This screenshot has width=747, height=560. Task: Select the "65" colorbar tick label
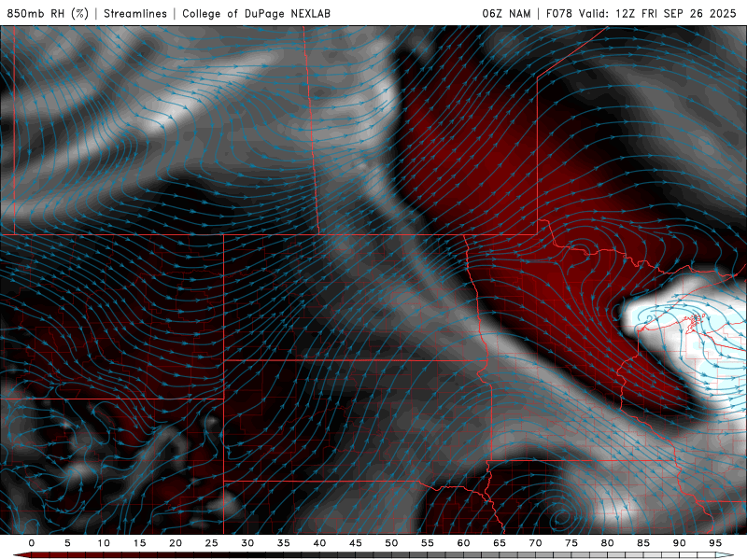click(x=499, y=543)
